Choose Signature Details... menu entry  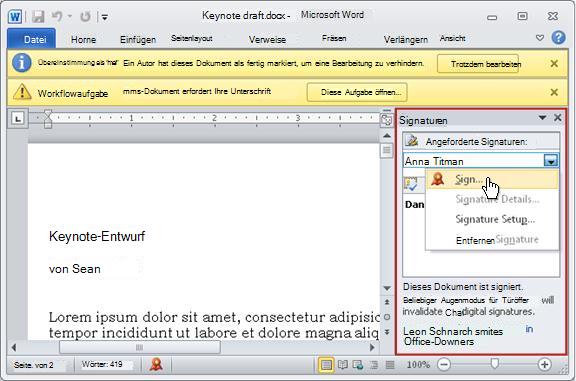[492, 200]
